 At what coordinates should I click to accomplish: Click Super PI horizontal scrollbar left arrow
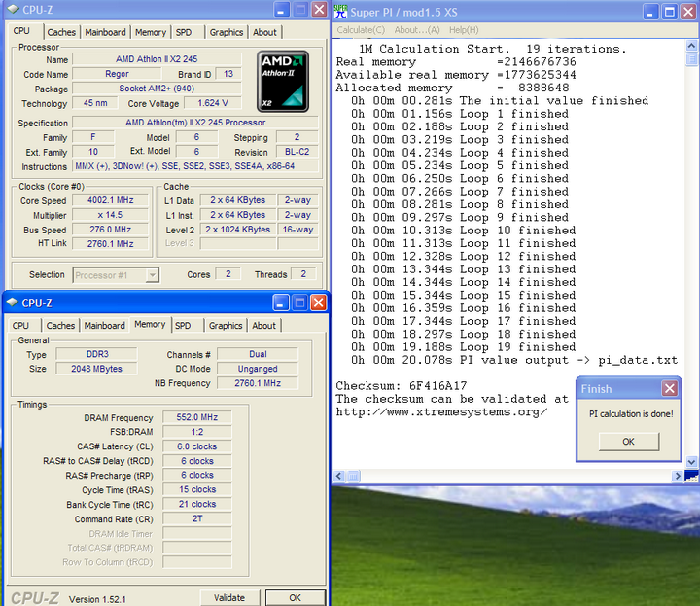tap(339, 476)
